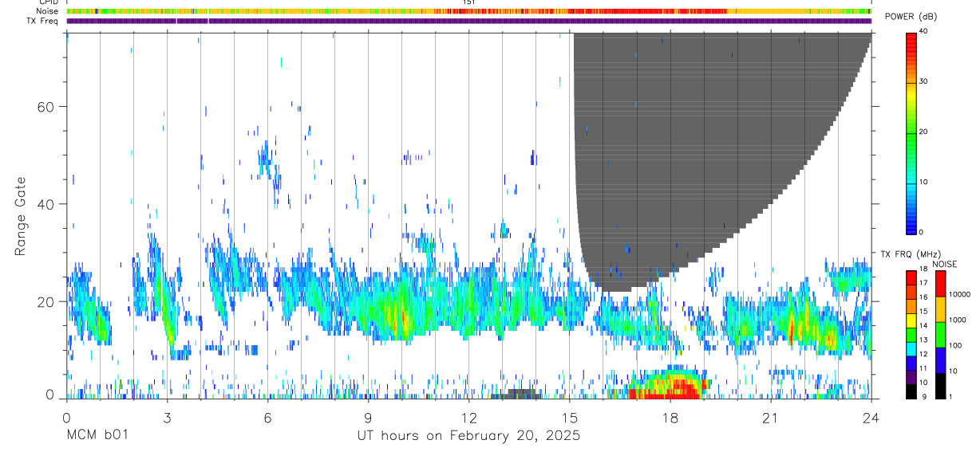This screenshot has width=980, height=452.
Task: Click the purple segment of TX FRQ colorbar
Action: (x=911, y=377)
